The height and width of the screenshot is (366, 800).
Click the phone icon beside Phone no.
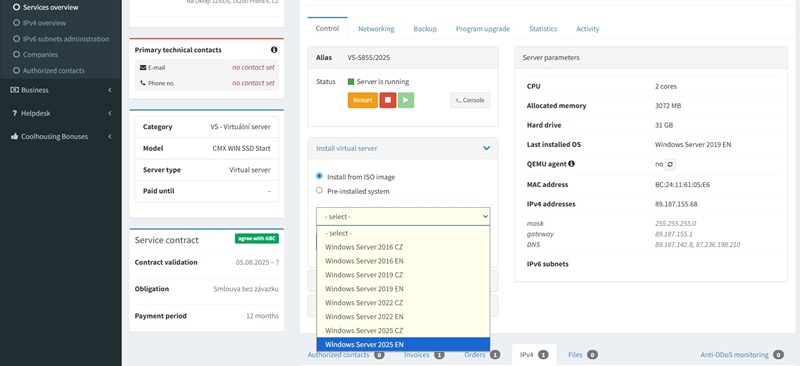click(x=143, y=83)
